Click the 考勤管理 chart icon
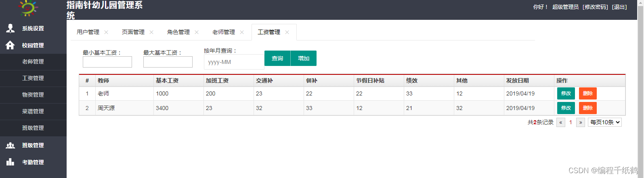 [10, 162]
